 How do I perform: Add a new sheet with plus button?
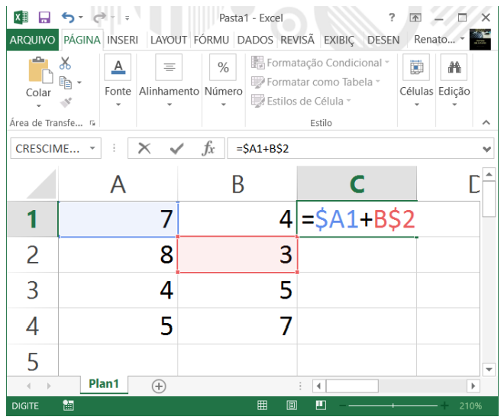point(159,386)
